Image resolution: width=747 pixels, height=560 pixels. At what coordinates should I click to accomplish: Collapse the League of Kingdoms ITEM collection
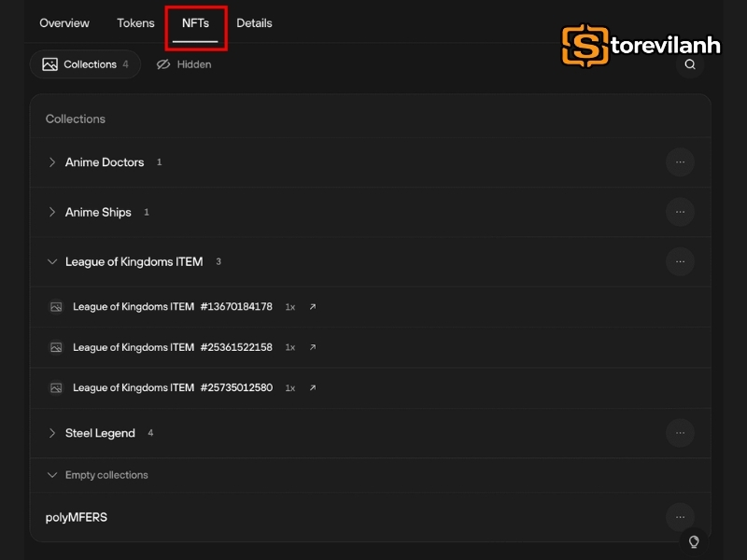tap(52, 262)
